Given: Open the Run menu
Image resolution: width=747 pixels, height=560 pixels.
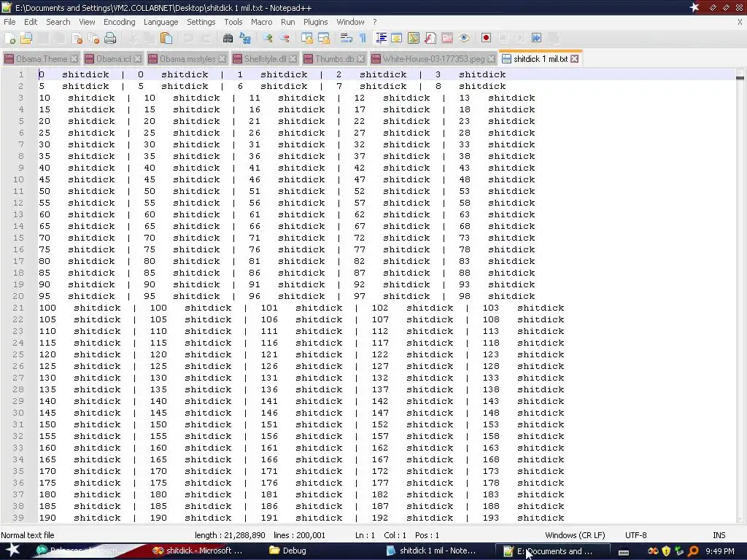Looking at the screenshot, I should [x=287, y=22].
